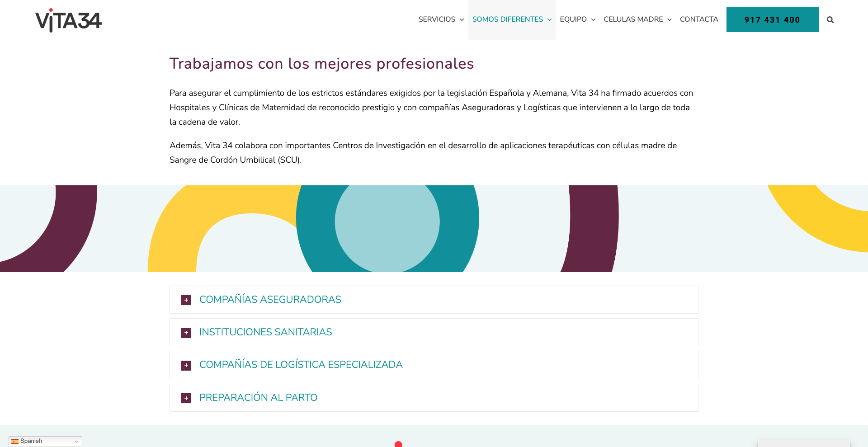
Task: Click plus icon beside Compañías de Logística Especializada
Action: tap(186, 365)
